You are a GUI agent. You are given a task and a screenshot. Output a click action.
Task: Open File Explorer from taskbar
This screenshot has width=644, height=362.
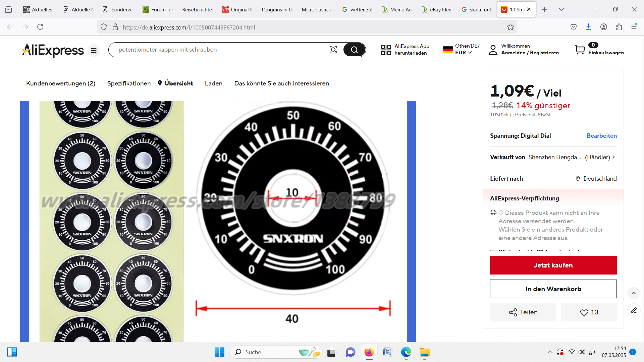click(x=424, y=352)
